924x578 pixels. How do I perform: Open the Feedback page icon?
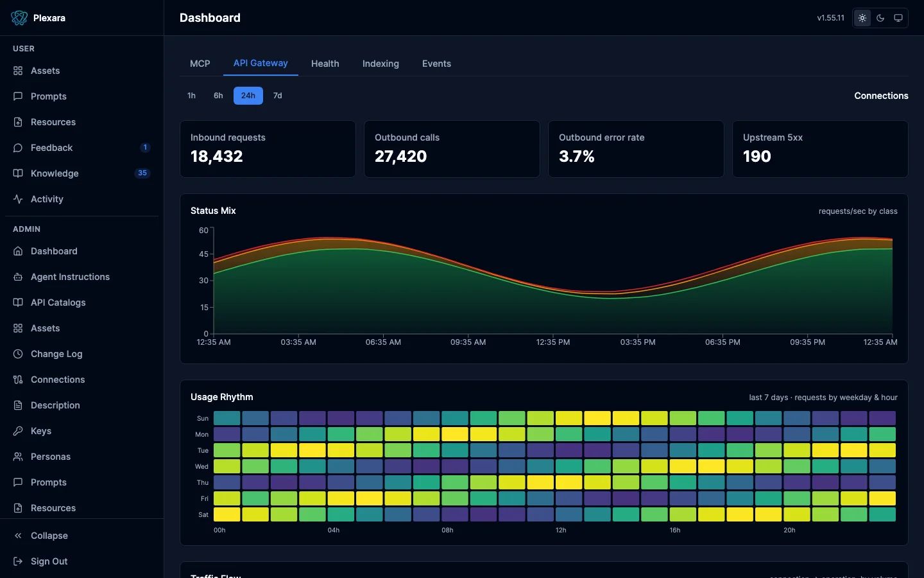tap(18, 148)
